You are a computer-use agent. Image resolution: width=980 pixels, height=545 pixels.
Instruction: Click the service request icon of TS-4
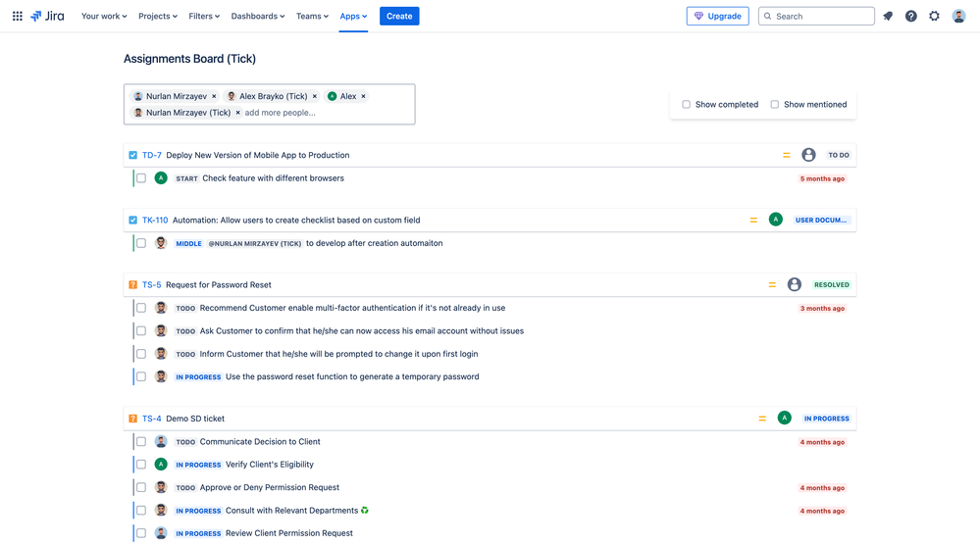132,419
